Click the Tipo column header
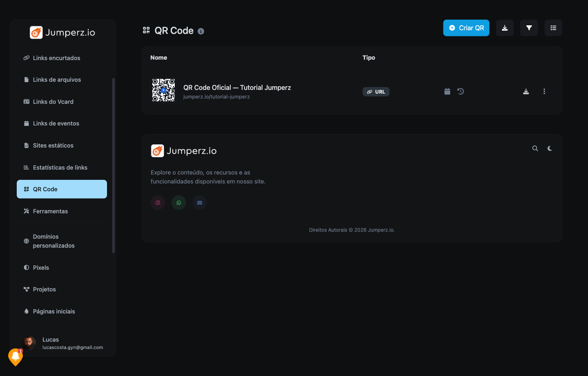Screen dimensions: 588x376 pyautogui.click(x=369, y=58)
